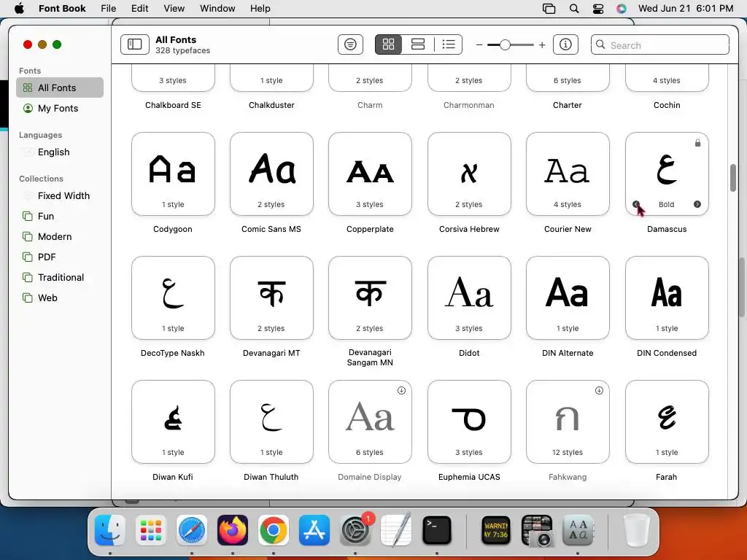Open the Fixed Width collection

point(60,195)
